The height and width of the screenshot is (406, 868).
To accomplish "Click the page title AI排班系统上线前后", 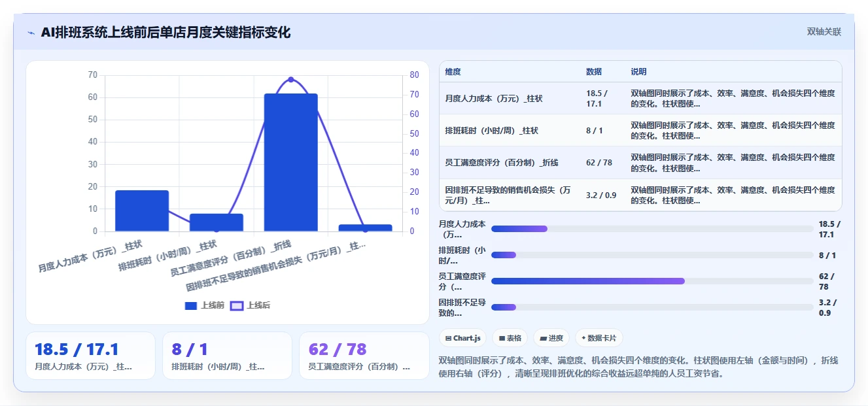I will pos(165,32).
